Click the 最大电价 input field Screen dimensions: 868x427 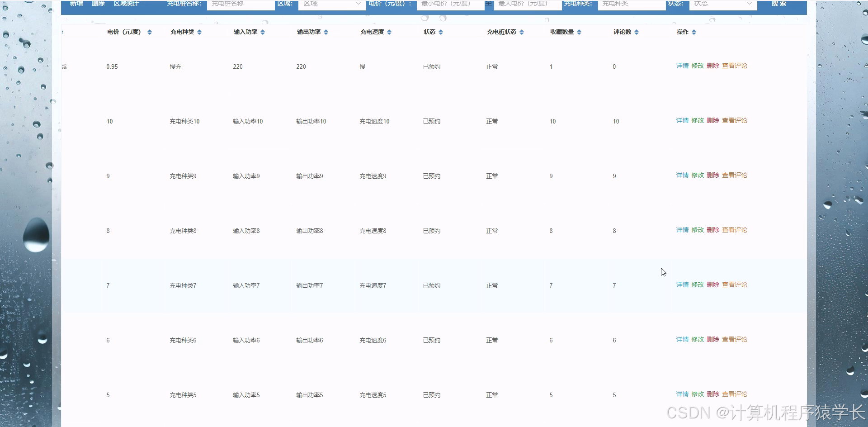[528, 4]
